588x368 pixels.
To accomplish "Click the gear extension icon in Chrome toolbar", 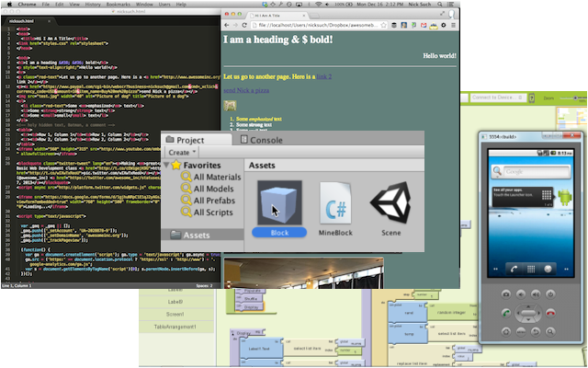I will point(443,25).
